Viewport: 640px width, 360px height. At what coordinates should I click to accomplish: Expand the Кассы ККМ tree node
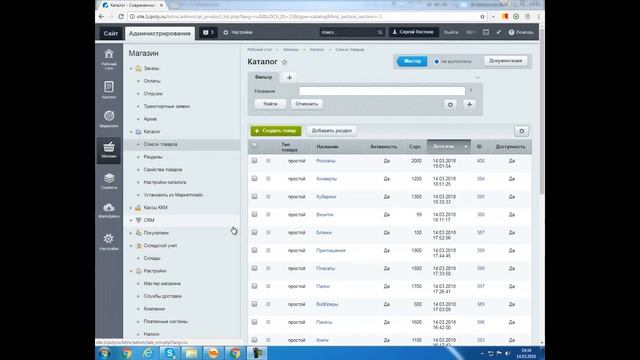point(131,208)
